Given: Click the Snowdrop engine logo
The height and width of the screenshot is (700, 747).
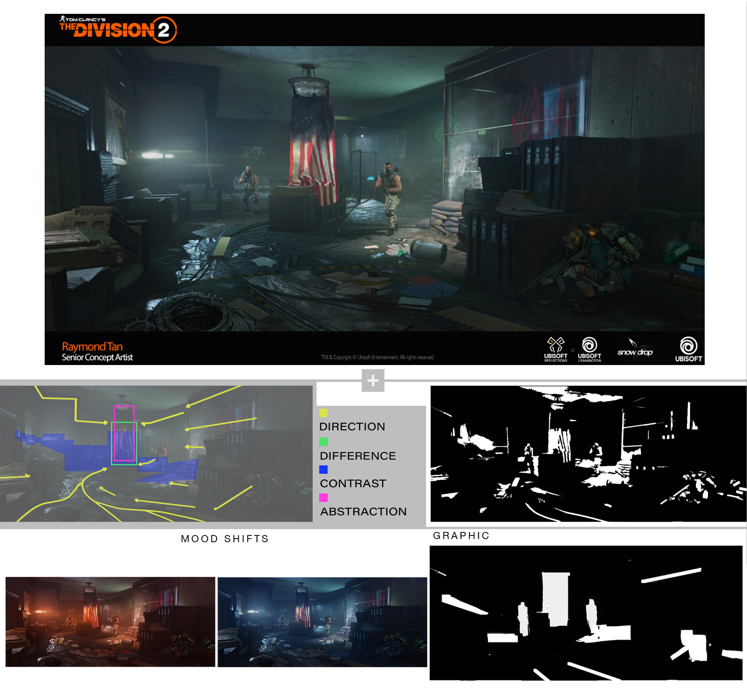Looking at the screenshot, I should tap(635, 350).
